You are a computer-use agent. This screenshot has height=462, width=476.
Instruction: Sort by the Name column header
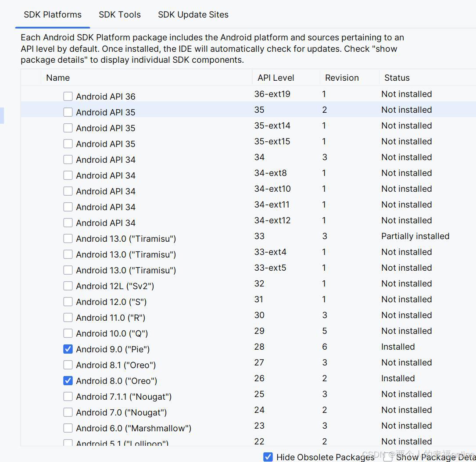point(57,78)
